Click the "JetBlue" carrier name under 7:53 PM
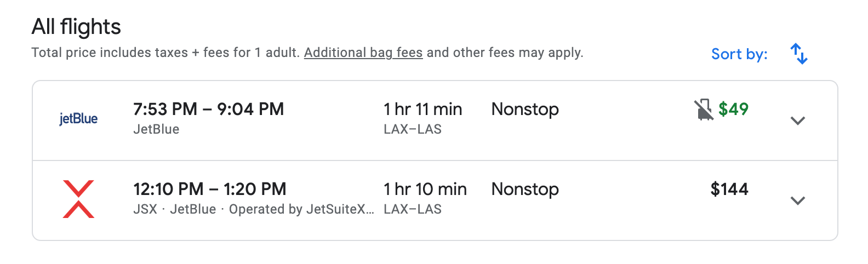The width and height of the screenshot is (868, 264). click(x=156, y=130)
